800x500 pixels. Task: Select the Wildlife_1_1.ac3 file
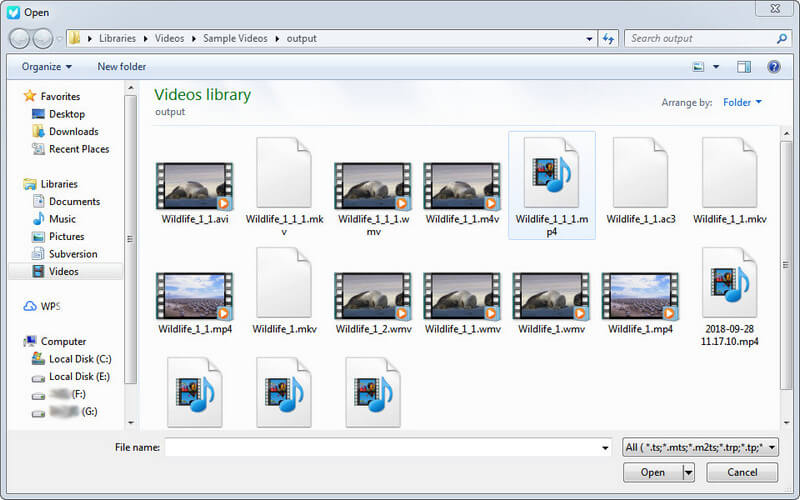click(640, 174)
